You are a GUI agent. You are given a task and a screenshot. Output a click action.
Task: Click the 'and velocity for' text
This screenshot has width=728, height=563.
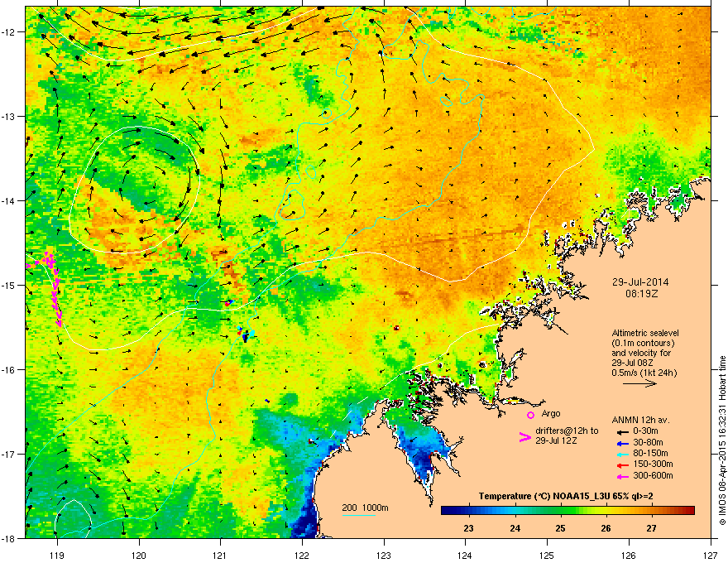641,353
